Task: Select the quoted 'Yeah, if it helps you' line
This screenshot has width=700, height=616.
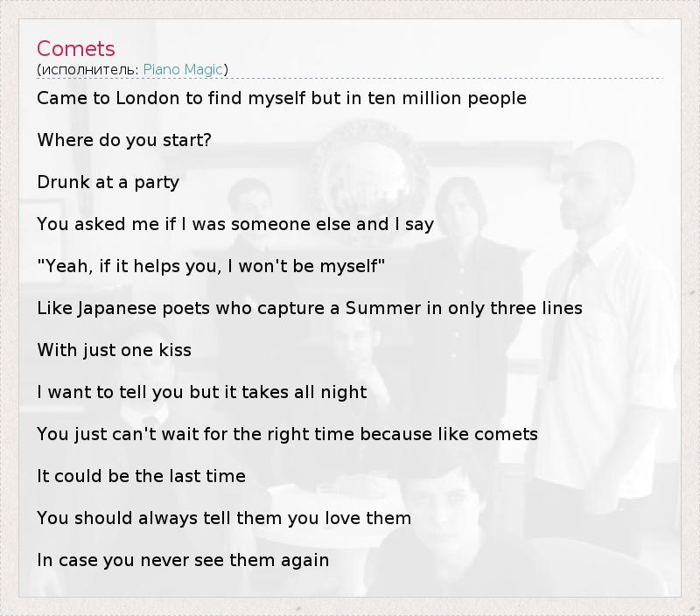Action: [211, 266]
